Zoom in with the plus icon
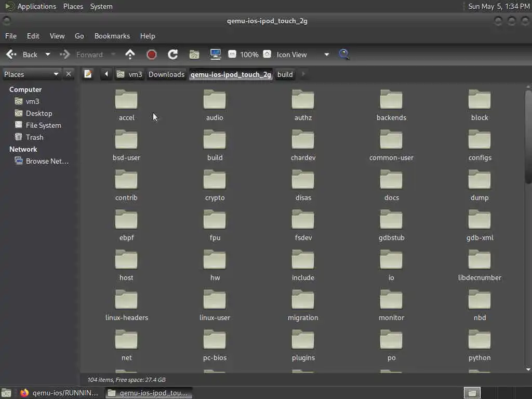This screenshot has height=399, width=532. coord(267,54)
